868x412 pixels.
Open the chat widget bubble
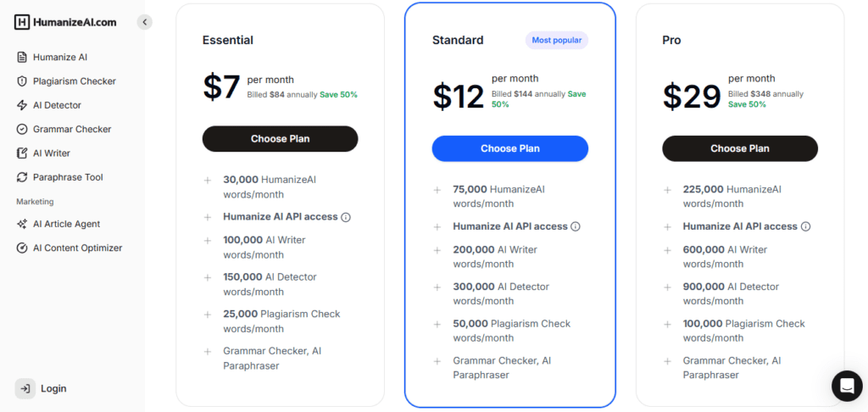click(x=846, y=385)
